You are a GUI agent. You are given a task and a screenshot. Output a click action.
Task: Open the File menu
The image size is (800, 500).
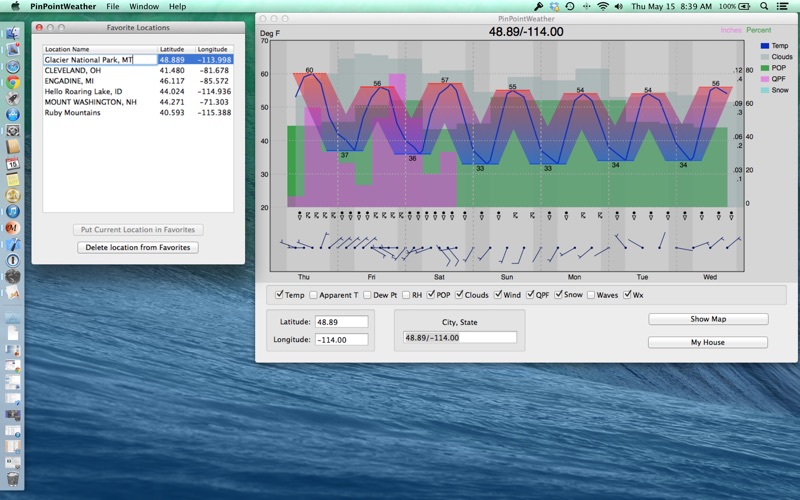[113, 6]
